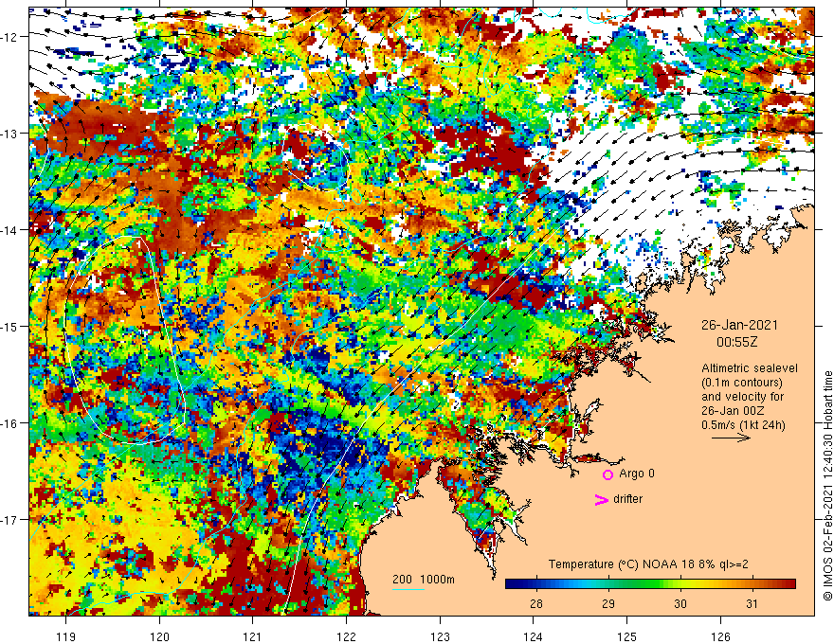Viewport: 834px width, 644px height.
Task: Click the longitude axis label 119
Action: [x=66, y=636]
